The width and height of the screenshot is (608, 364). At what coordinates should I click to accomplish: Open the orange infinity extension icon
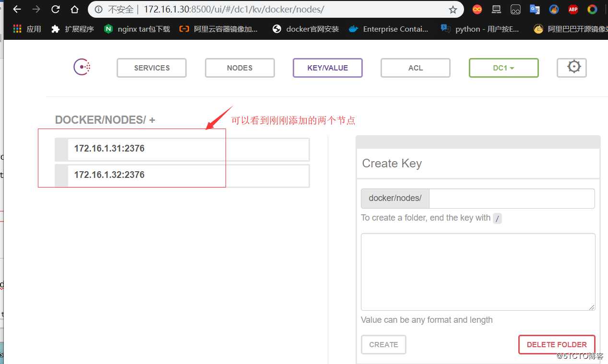(x=477, y=9)
